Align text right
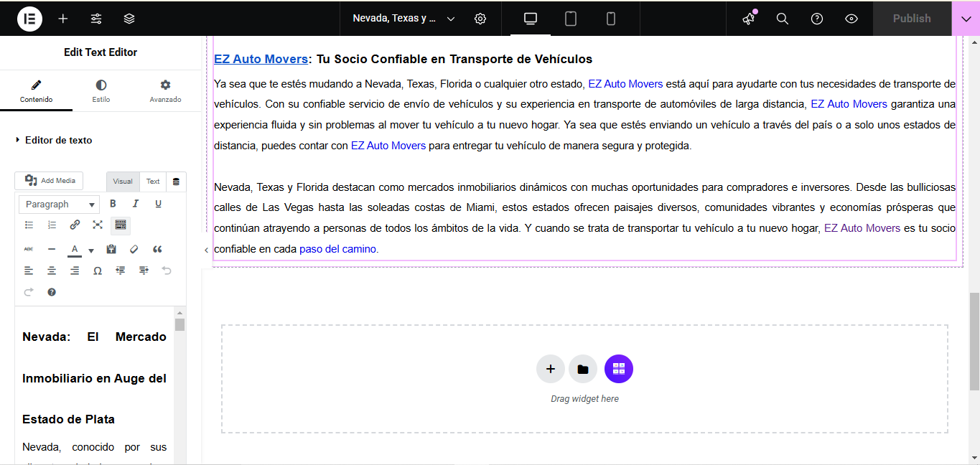Screen dimensions: 980x465 [x=75, y=271]
